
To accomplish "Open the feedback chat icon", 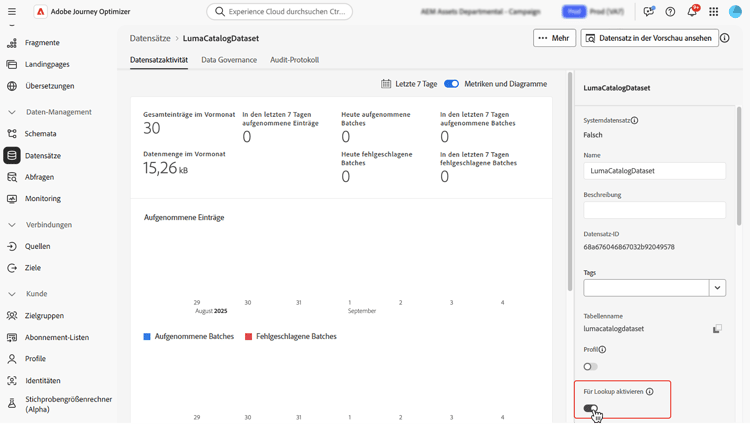I will point(649,11).
